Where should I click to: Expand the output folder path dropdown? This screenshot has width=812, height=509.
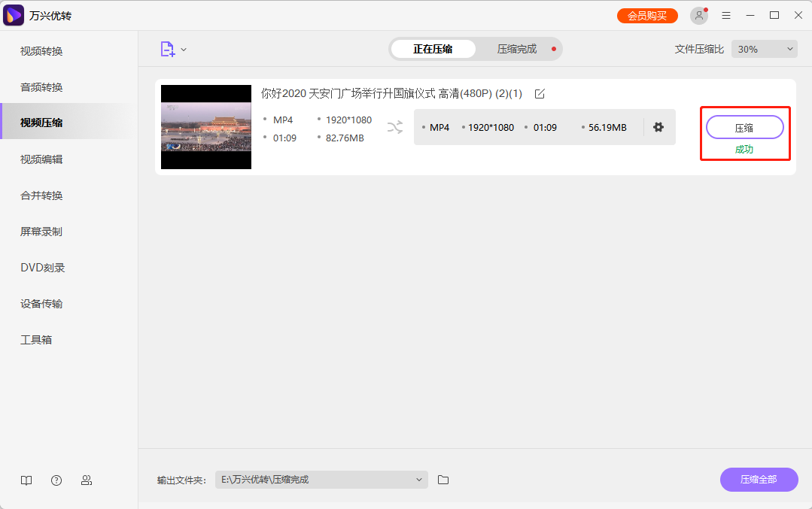(x=419, y=480)
